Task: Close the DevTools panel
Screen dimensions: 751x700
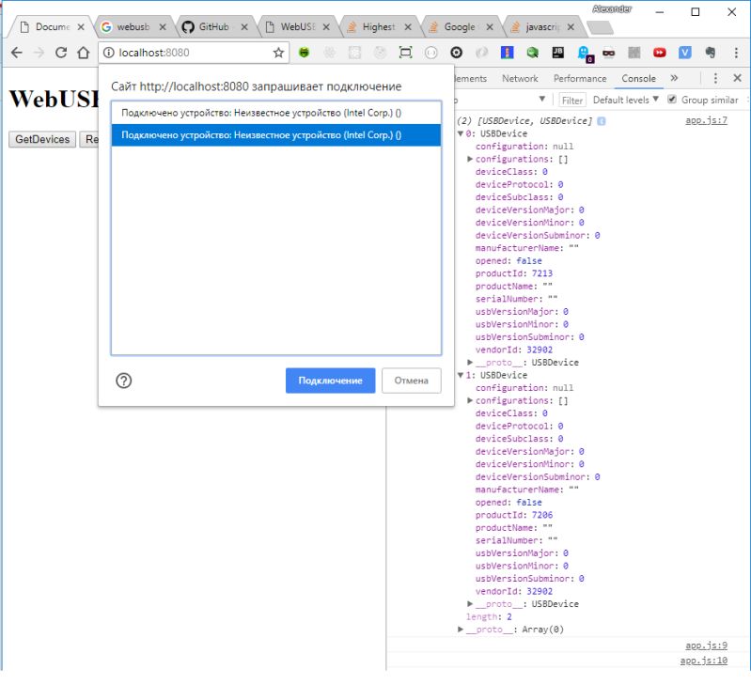Action: pos(737,78)
